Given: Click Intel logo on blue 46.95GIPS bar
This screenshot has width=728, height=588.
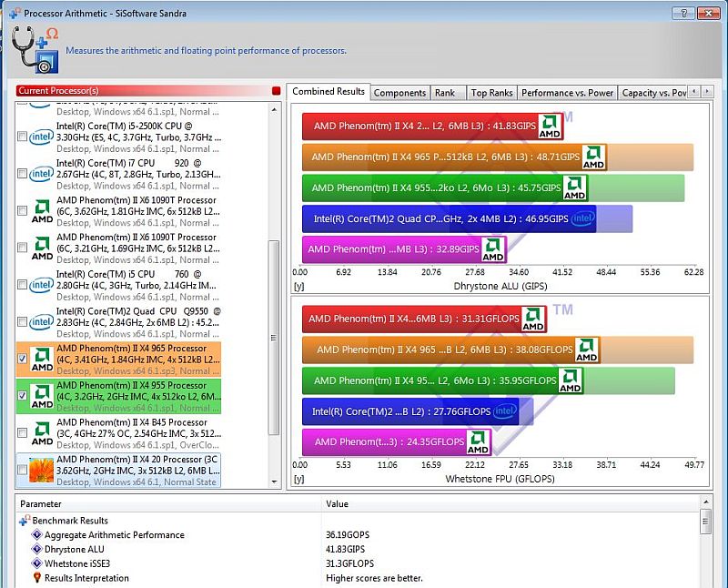Looking at the screenshot, I should [x=582, y=218].
